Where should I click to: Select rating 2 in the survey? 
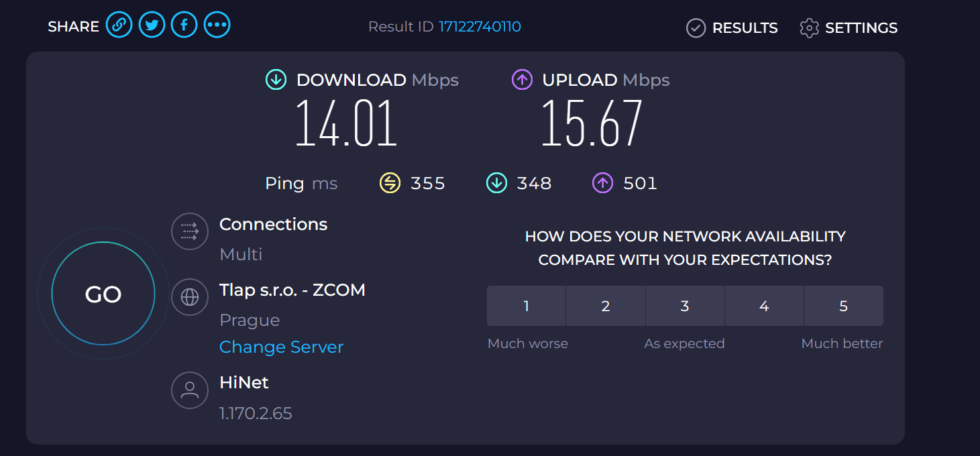[x=606, y=306]
